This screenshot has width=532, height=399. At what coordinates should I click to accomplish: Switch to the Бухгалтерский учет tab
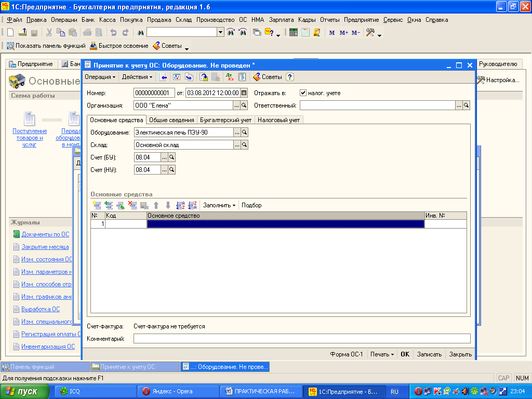(x=225, y=120)
